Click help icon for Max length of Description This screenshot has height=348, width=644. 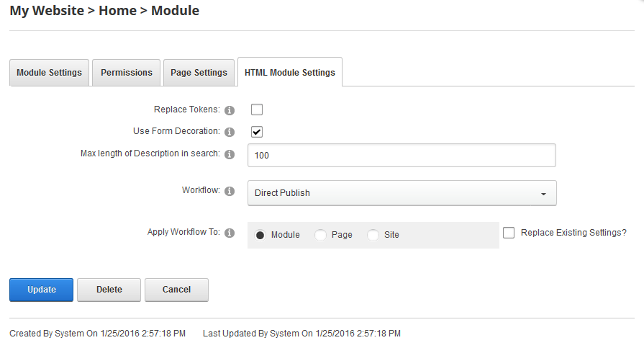(230, 154)
